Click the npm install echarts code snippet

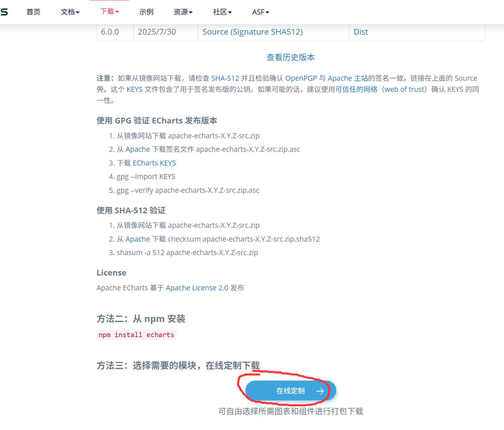click(136, 335)
